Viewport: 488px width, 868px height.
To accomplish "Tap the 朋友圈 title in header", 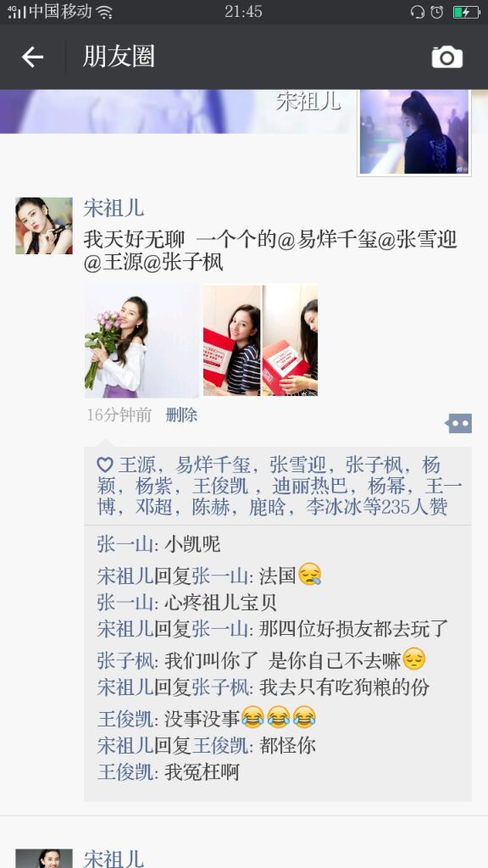I will 119,57.
